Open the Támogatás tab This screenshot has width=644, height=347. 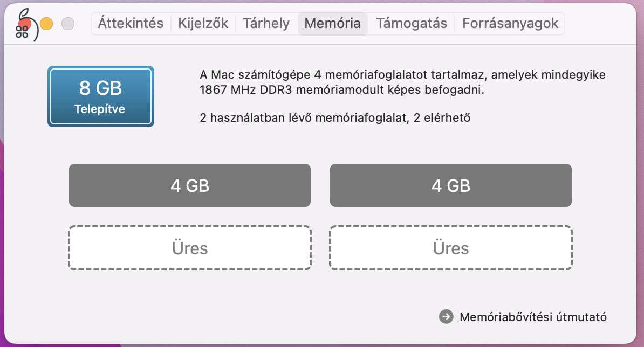tap(411, 23)
